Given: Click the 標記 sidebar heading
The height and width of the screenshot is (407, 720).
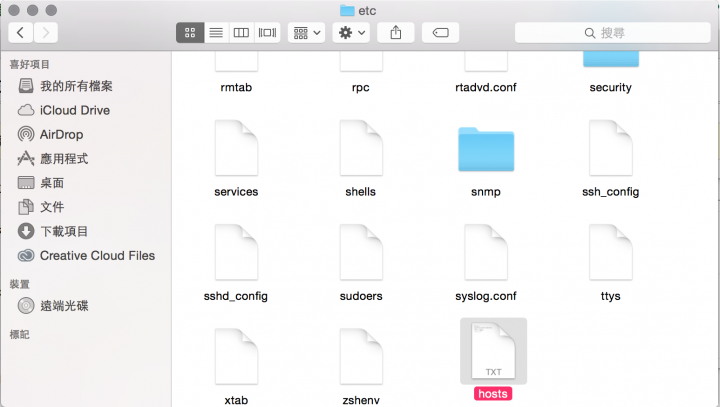Looking at the screenshot, I should click(20, 334).
